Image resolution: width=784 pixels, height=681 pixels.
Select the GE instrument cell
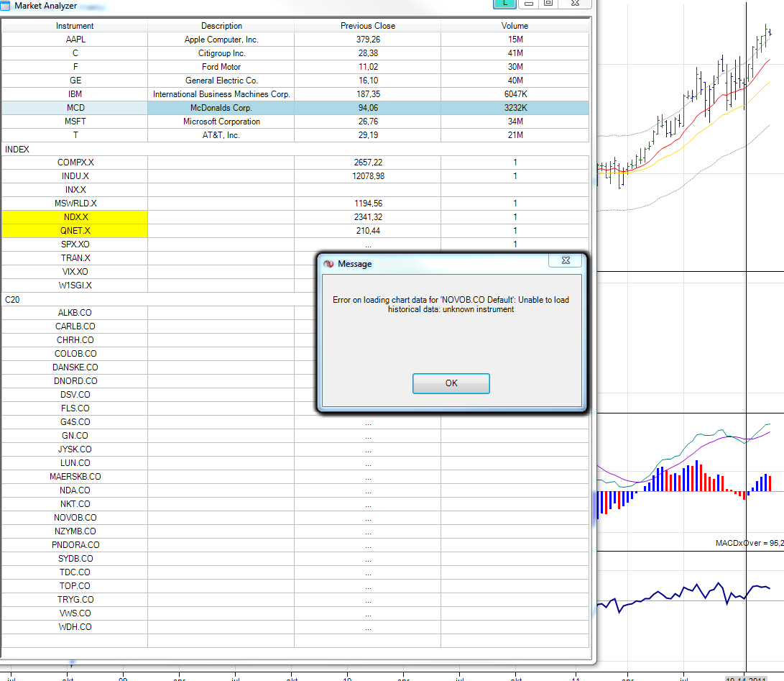click(x=75, y=80)
